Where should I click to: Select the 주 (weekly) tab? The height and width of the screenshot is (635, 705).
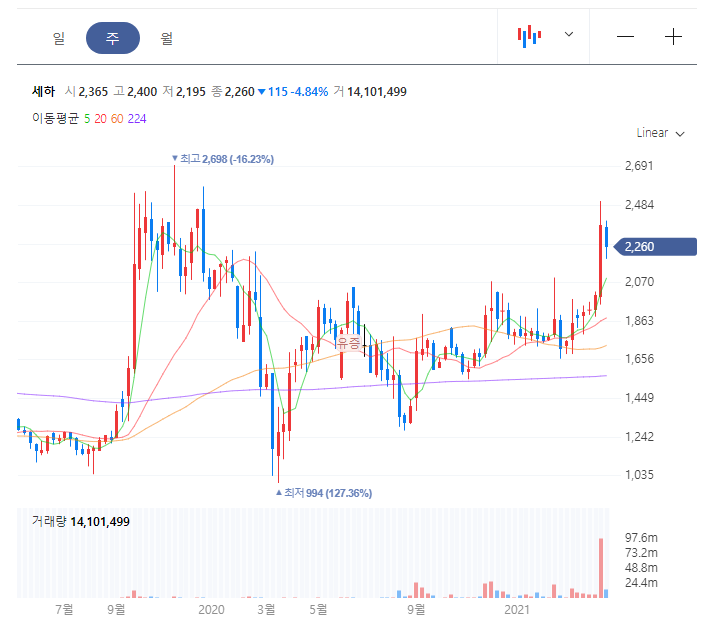[x=113, y=38]
